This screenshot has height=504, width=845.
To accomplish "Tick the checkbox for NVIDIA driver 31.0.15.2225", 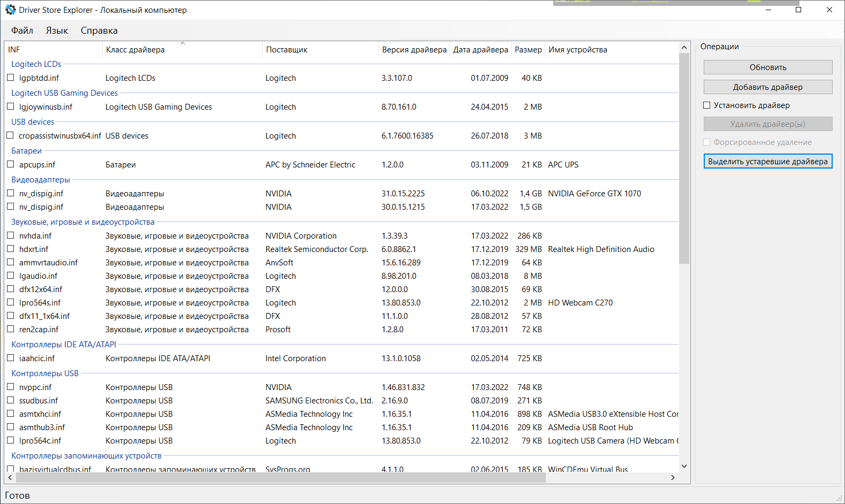I will (11, 193).
